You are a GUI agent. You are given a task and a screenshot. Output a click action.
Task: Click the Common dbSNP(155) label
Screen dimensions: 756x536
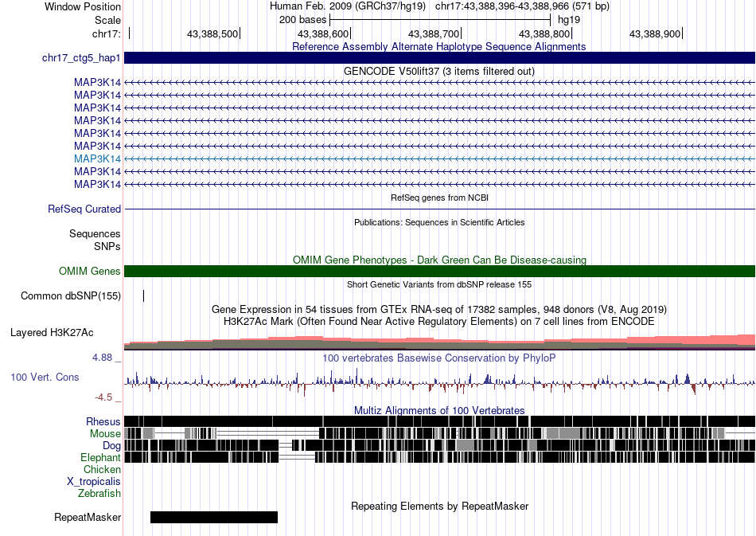point(70,295)
